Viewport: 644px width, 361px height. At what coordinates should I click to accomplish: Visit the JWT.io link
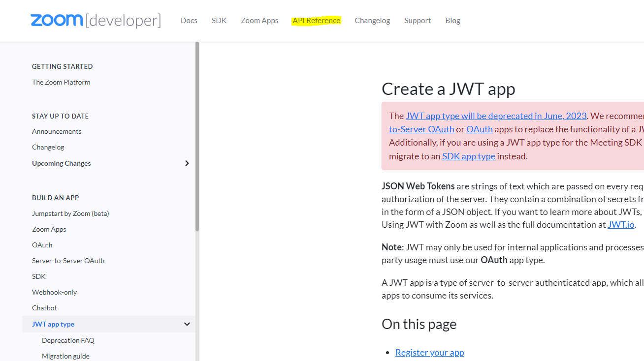point(621,225)
